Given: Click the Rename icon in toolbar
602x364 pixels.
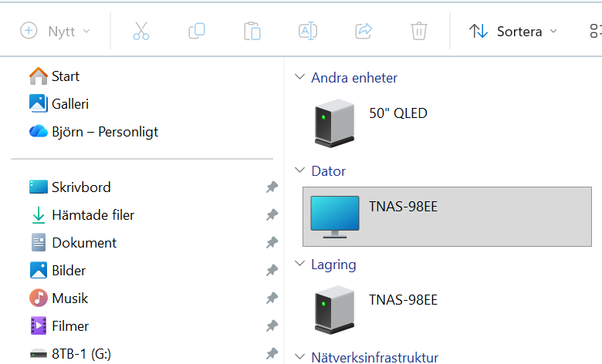Looking at the screenshot, I should 307,31.
